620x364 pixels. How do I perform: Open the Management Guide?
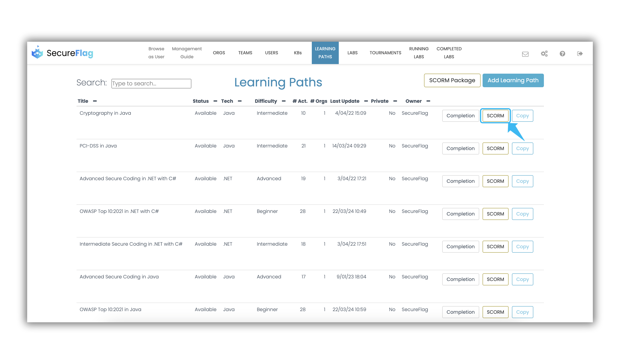187,53
